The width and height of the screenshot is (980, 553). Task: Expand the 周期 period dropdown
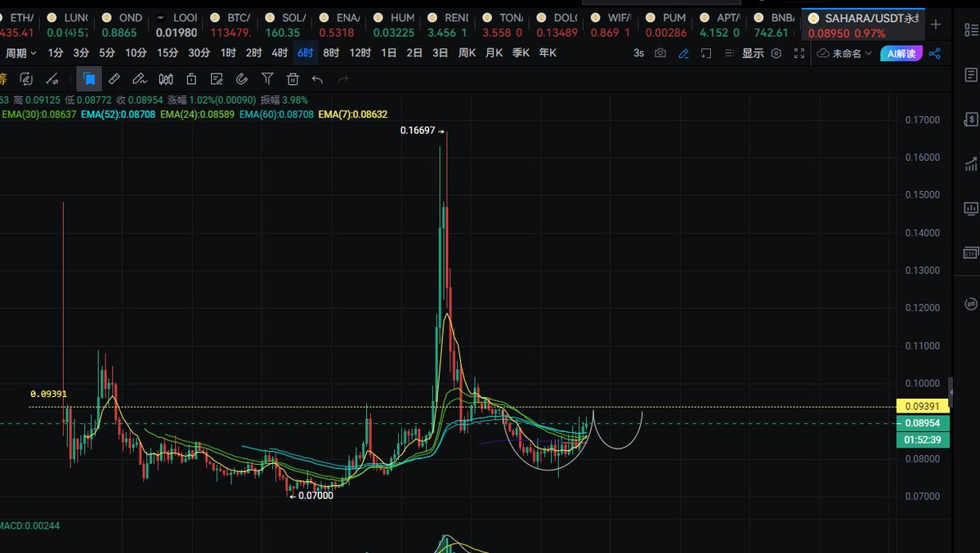click(20, 53)
